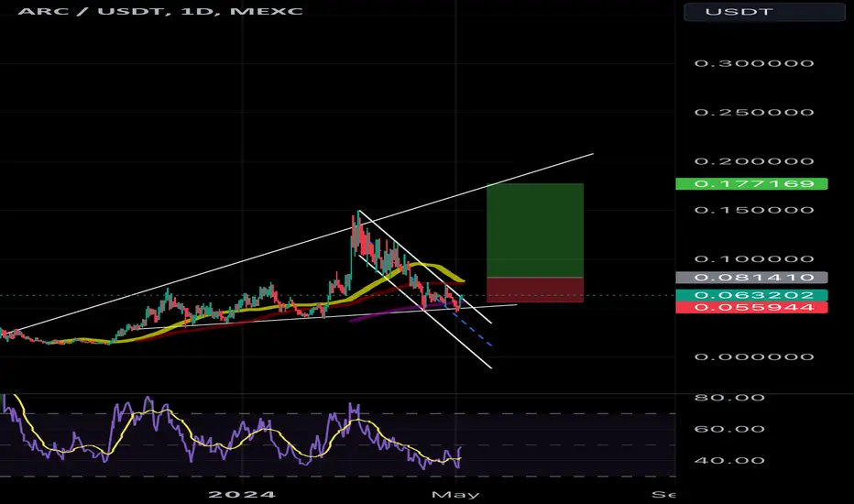854x504 pixels.
Task: Click the red 0.055944 stop price label
Action: [x=751, y=307]
